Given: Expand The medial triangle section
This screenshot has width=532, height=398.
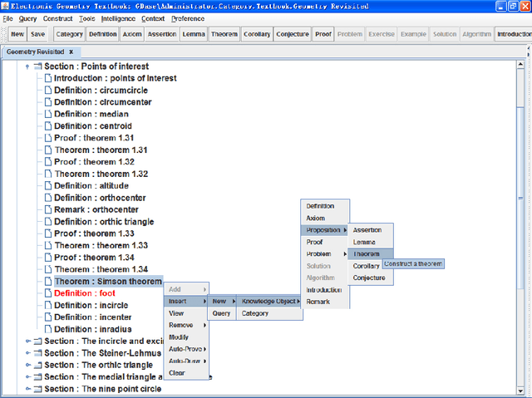Looking at the screenshot, I should [x=27, y=377].
